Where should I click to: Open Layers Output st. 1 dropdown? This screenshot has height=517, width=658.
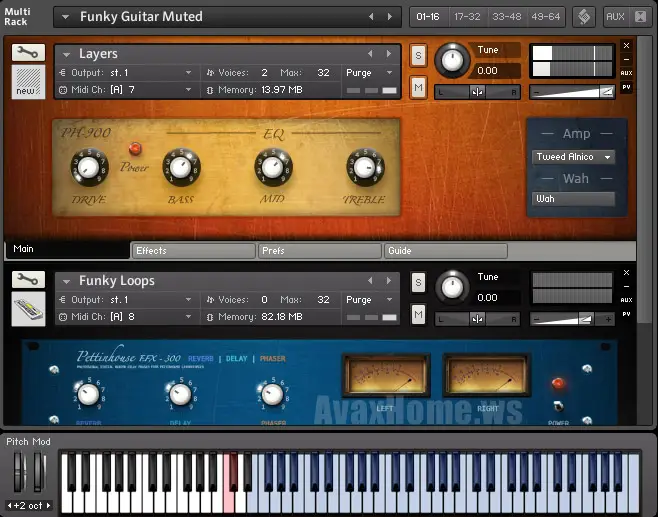click(x=126, y=73)
